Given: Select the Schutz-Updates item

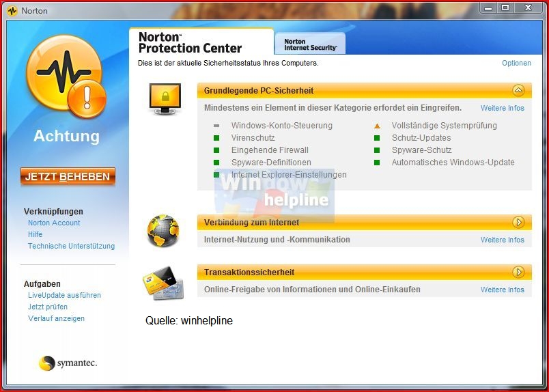Looking at the screenshot, I should pos(421,138).
